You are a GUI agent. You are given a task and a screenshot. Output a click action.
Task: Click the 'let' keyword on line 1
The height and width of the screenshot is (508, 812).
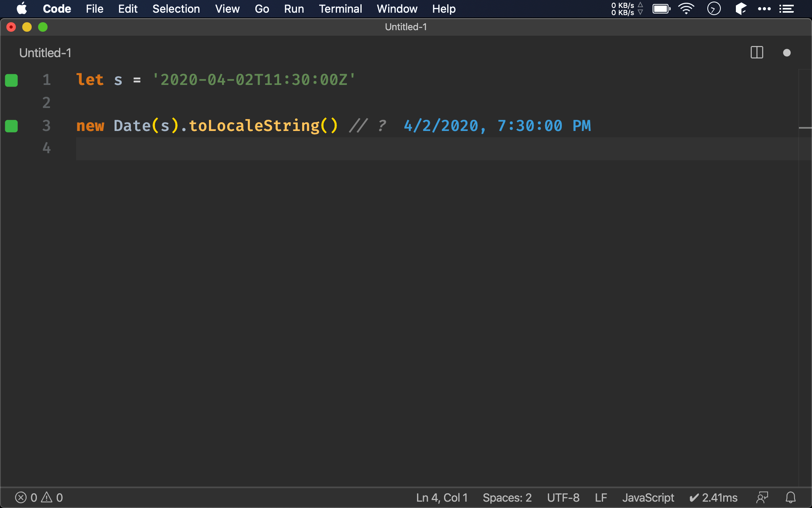(x=90, y=80)
